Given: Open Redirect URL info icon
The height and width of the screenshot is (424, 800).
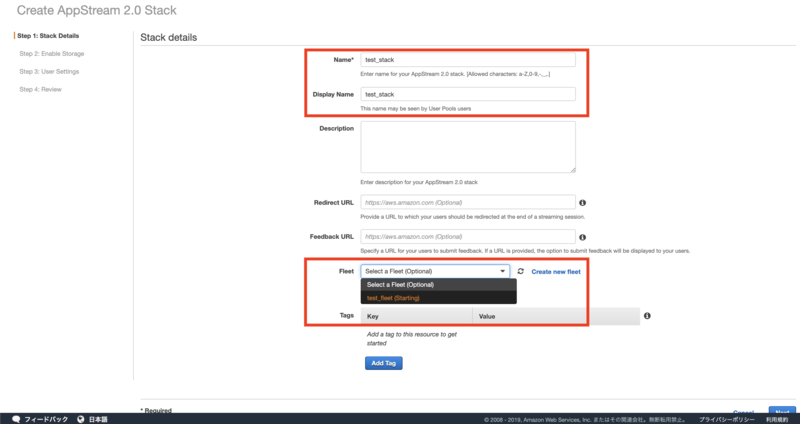Looking at the screenshot, I should click(582, 203).
